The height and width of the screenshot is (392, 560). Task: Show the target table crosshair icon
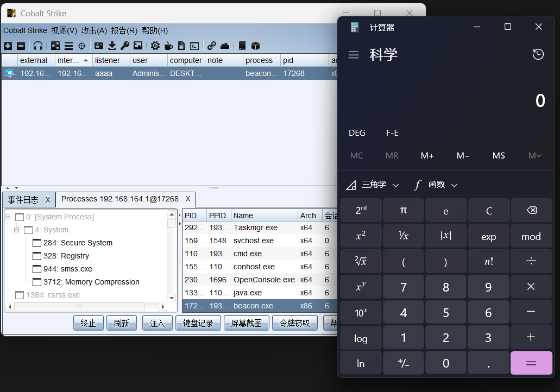(82, 46)
